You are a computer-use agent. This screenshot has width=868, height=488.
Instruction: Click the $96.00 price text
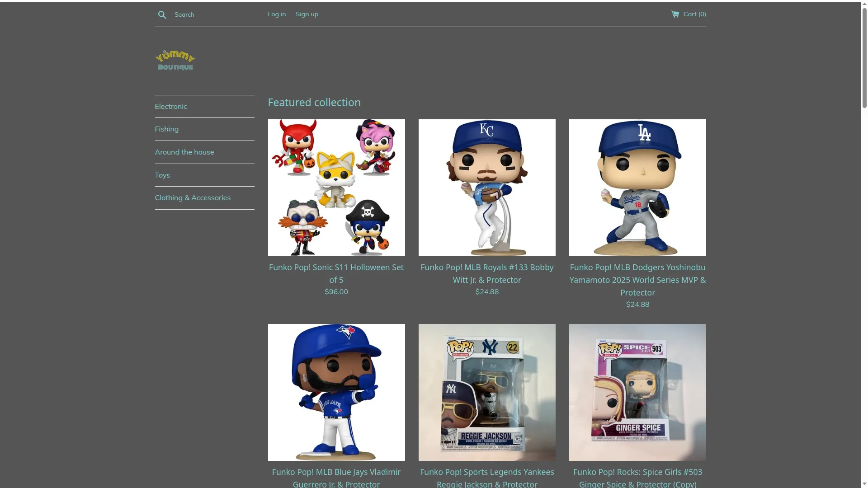(x=336, y=292)
